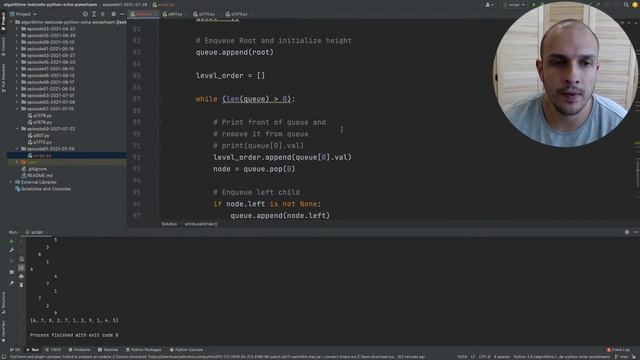The height and width of the screenshot is (360, 640).
Task: Click the printLevelOrder() breadcrumb
Action: point(201,224)
